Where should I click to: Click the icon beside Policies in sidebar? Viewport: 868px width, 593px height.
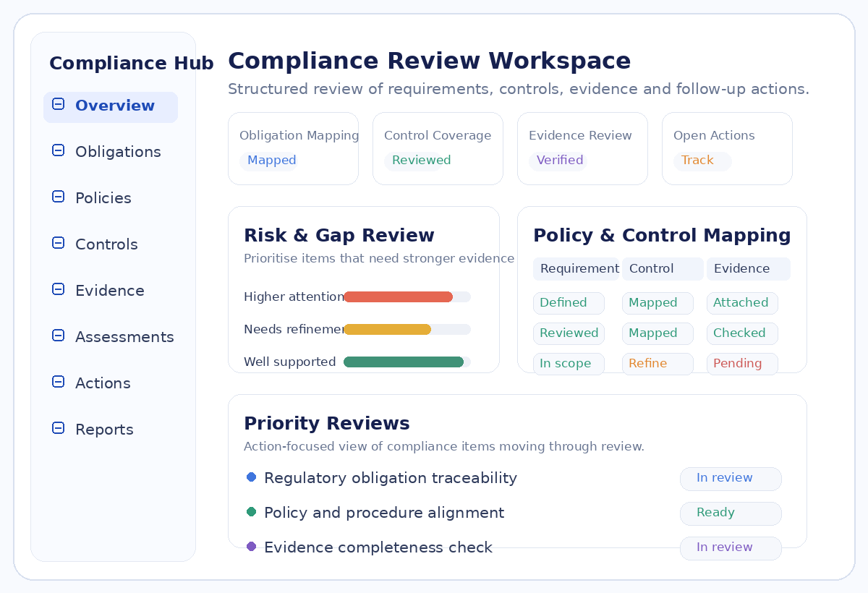point(59,197)
